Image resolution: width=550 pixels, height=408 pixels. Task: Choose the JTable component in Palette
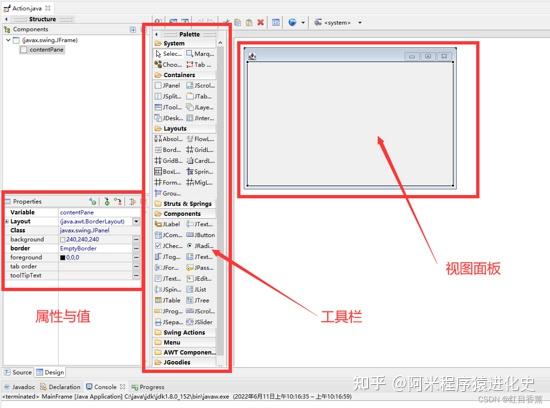point(168,300)
